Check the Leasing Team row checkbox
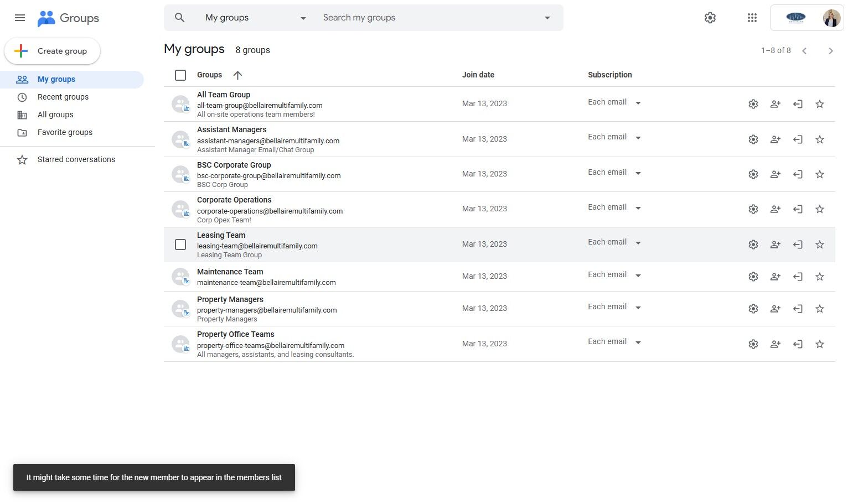The height and width of the screenshot is (504, 853). click(x=180, y=245)
